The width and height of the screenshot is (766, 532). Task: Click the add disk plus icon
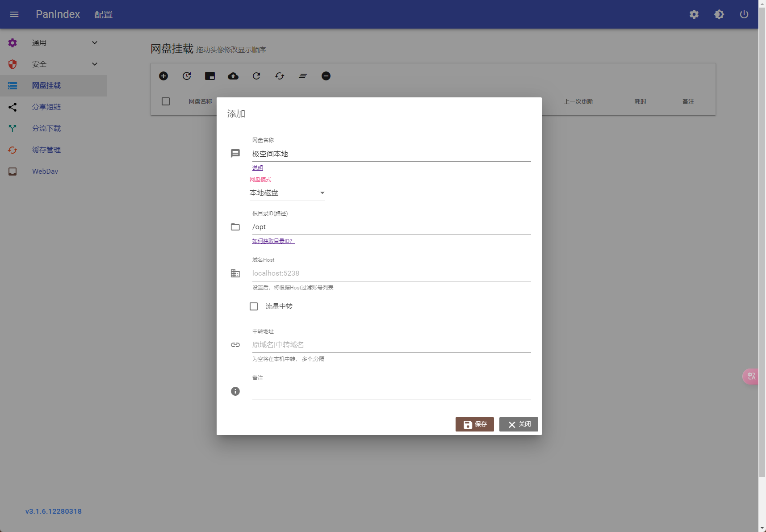(x=163, y=76)
